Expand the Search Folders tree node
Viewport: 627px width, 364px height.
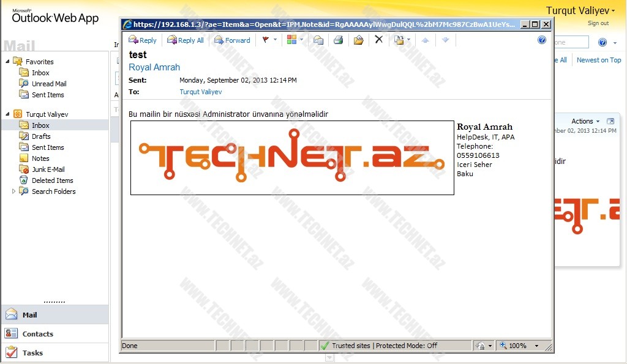14,191
